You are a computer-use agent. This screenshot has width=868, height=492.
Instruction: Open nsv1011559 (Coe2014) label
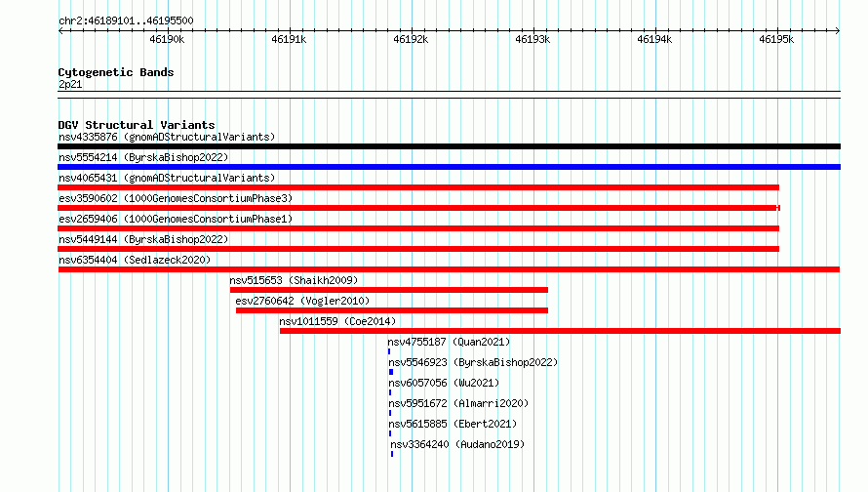click(x=337, y=321)
